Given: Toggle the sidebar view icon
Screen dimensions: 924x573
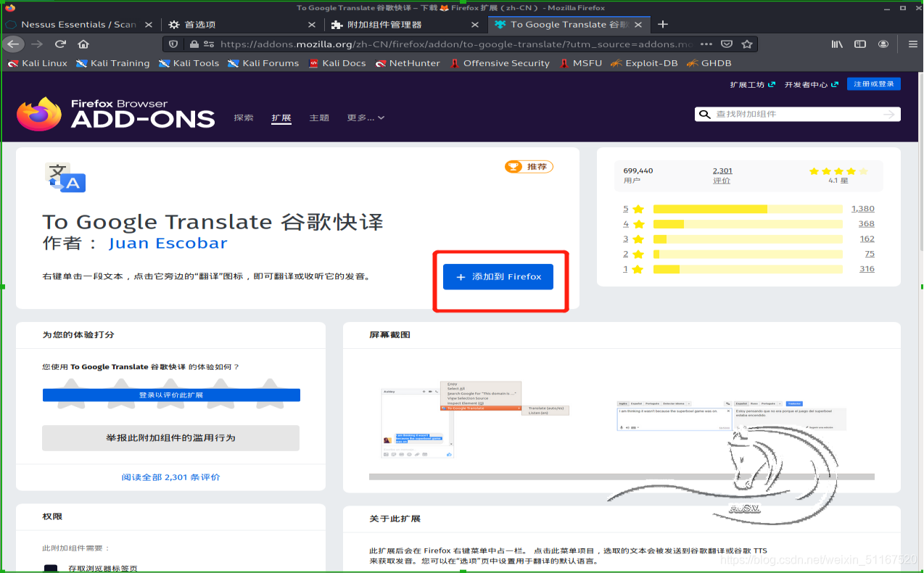Looking at the screenshot, I should tap(860, 44).
